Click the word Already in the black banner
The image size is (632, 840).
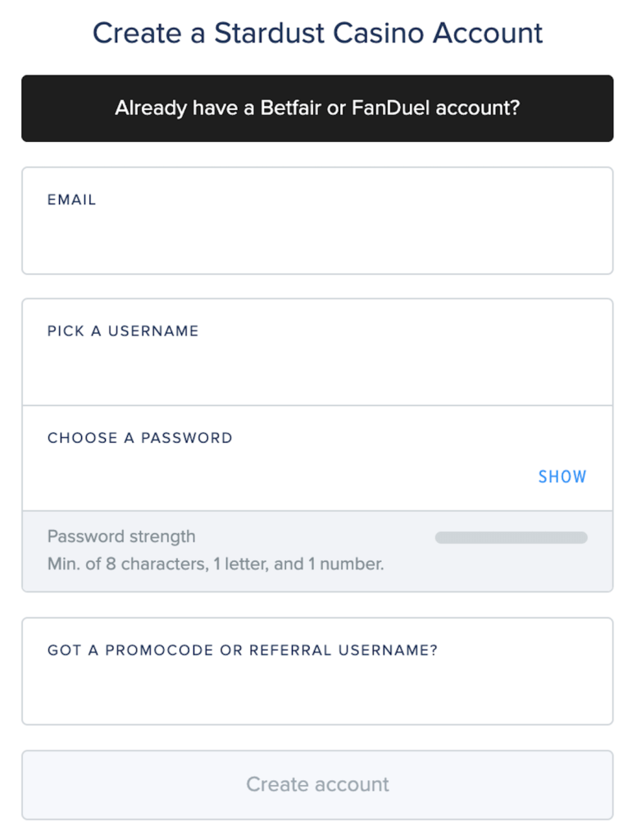click(x=151, y=108)
